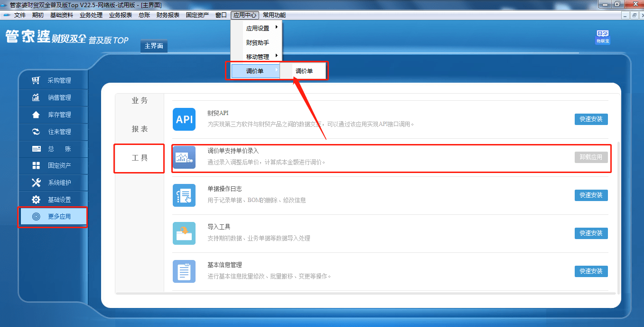Click the 单据操作日志 app icon

[184, 195]
